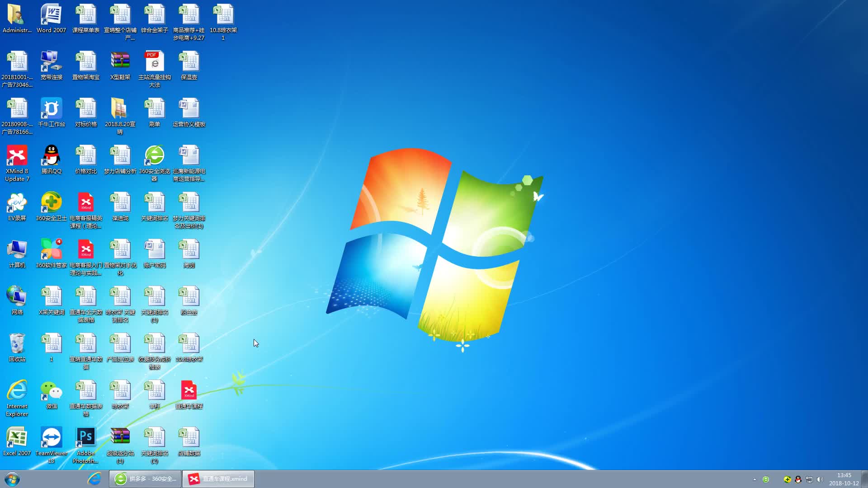The height and width of the screenshot is (488, 868).
Task: Open the taskbar clock showing 13:45
Action: tap(844, 479)
